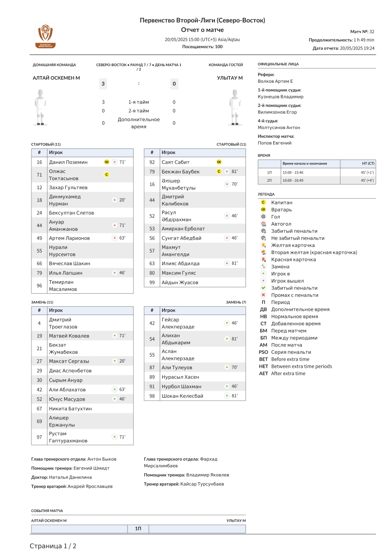Click substituted-out icon for Артем Ларионов
This screenshot has width=392, height=555.
point(115,238)
